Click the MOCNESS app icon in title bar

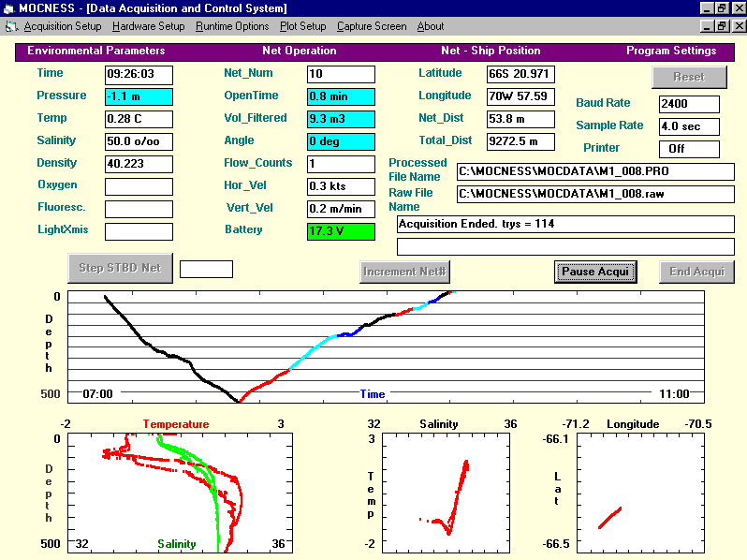click(8, 7)
